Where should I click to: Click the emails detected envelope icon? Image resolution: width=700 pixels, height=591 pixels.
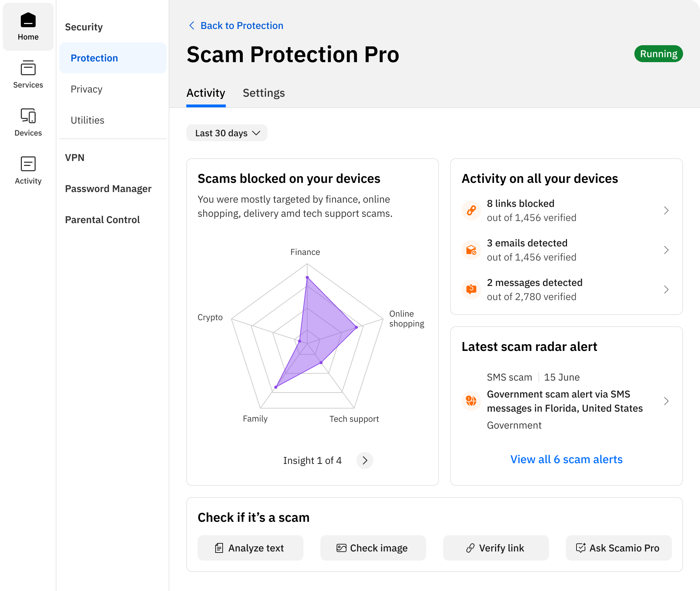(x=471, y=250)
